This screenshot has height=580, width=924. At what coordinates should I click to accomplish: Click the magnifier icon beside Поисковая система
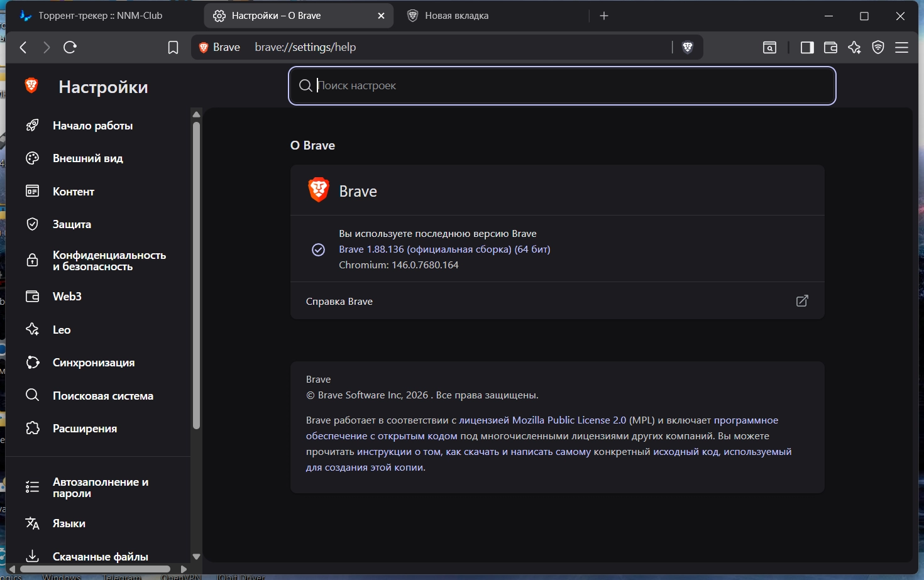[x=32, y=395]
